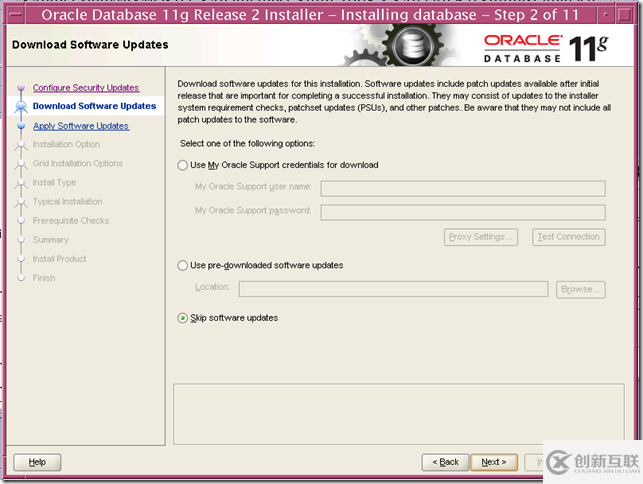The image size is (643, 484).
Task: Click the Configure Security Updates step marker icon
Action: [21, 88]
